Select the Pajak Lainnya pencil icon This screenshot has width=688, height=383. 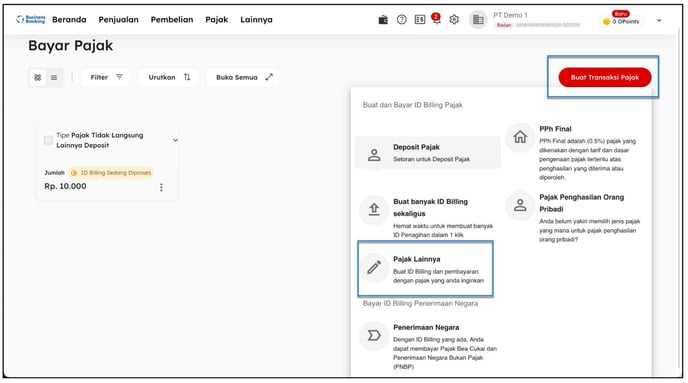[x=374, y=267]
